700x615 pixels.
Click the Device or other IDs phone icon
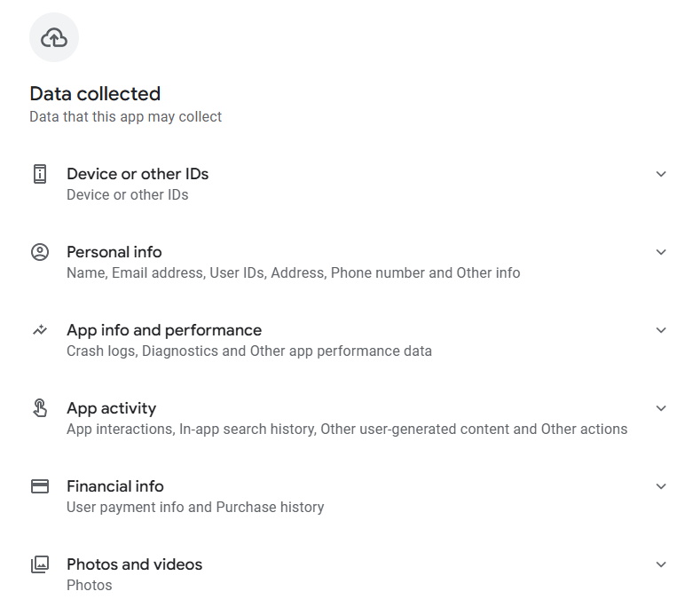pos(40,174)
